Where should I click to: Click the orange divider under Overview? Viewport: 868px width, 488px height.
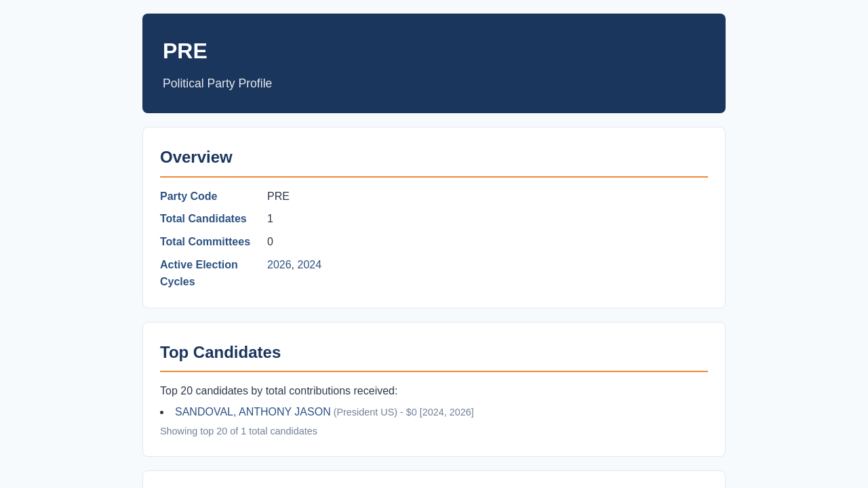(434, 177)
